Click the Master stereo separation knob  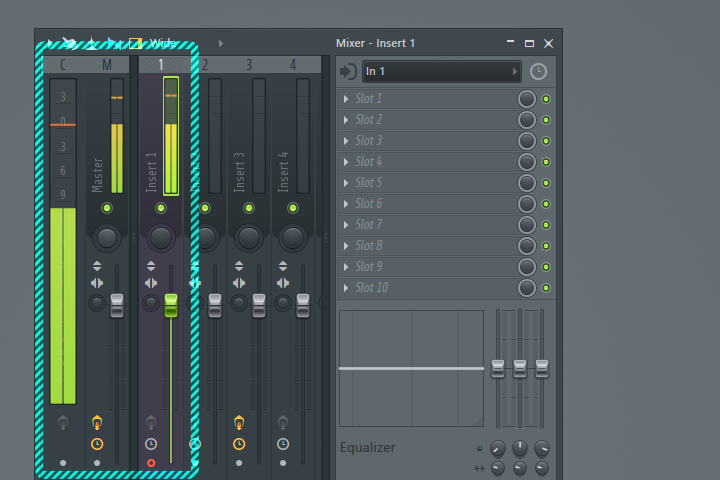pos(97,303)
